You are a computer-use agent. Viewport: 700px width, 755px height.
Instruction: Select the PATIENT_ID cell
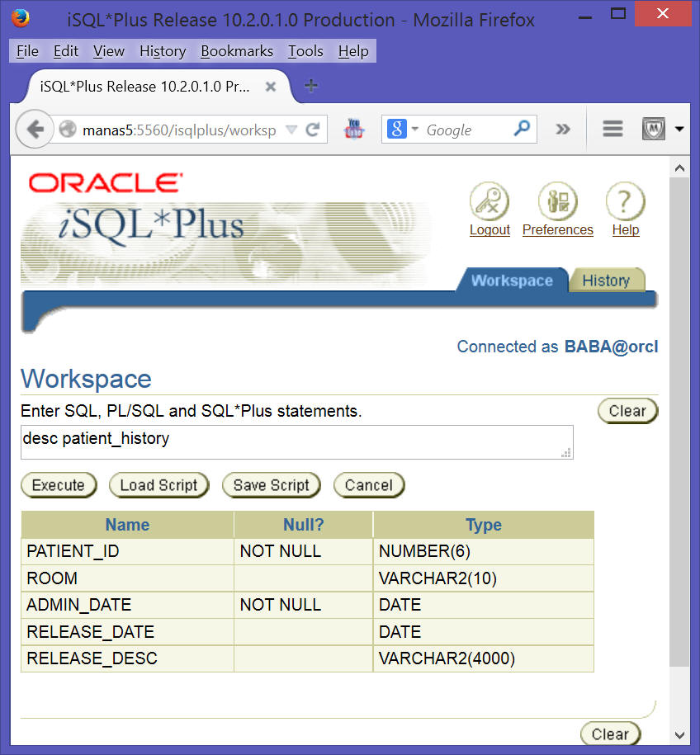pos(127,551)
